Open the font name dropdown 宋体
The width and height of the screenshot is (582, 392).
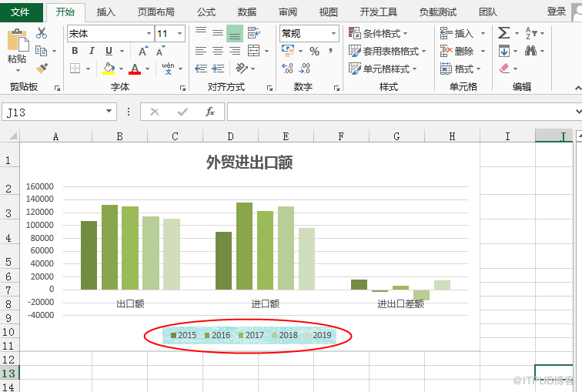pos(149,34)
